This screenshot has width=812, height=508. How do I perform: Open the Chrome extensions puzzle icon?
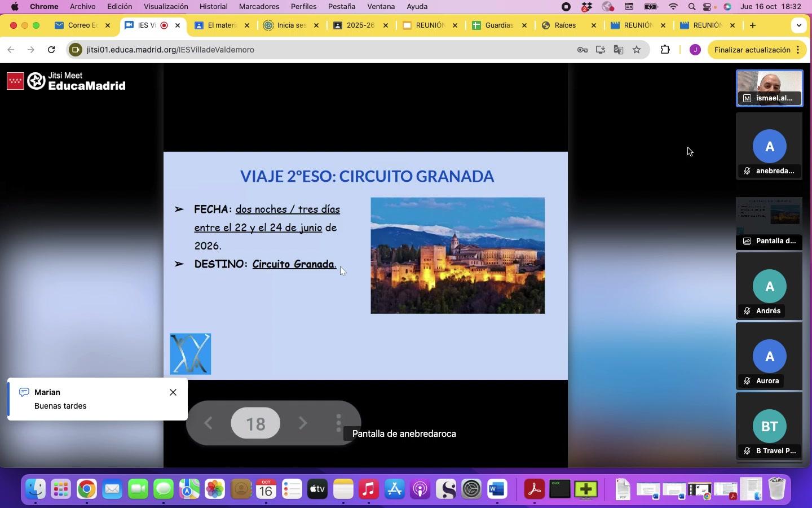click(x=665, y=50)
